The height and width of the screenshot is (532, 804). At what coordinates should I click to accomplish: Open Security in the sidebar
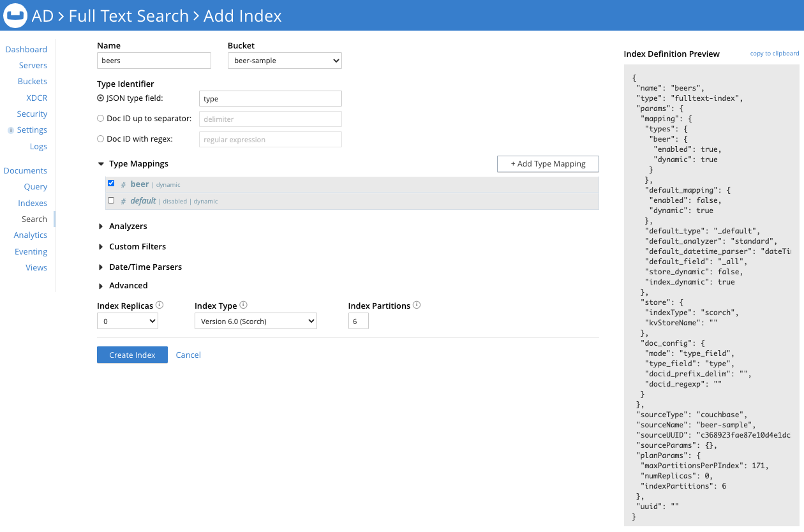coord(33,114)
